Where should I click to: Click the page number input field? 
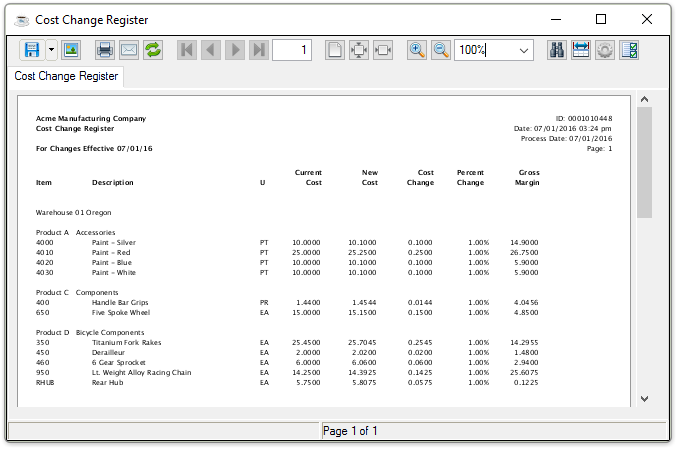291,50
